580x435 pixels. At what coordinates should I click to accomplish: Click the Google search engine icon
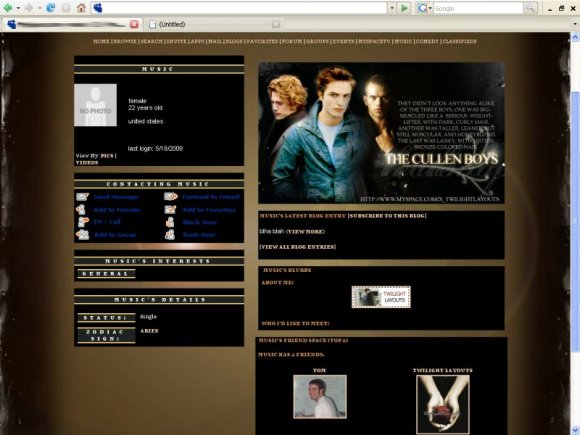[422, 8]
